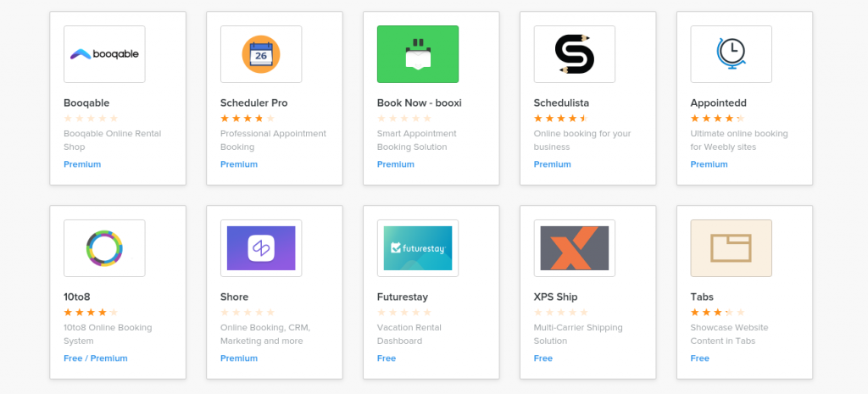868x394 pixels.
Task: Click Premium label under Scheduler Pro
Action: point(238,164)
